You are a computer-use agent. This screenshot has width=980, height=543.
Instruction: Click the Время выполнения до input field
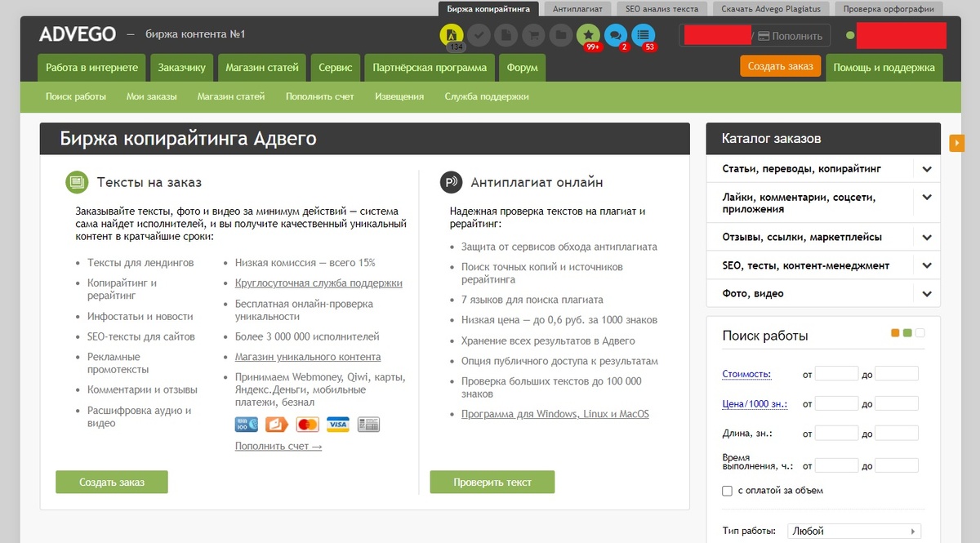click(897, 465)
